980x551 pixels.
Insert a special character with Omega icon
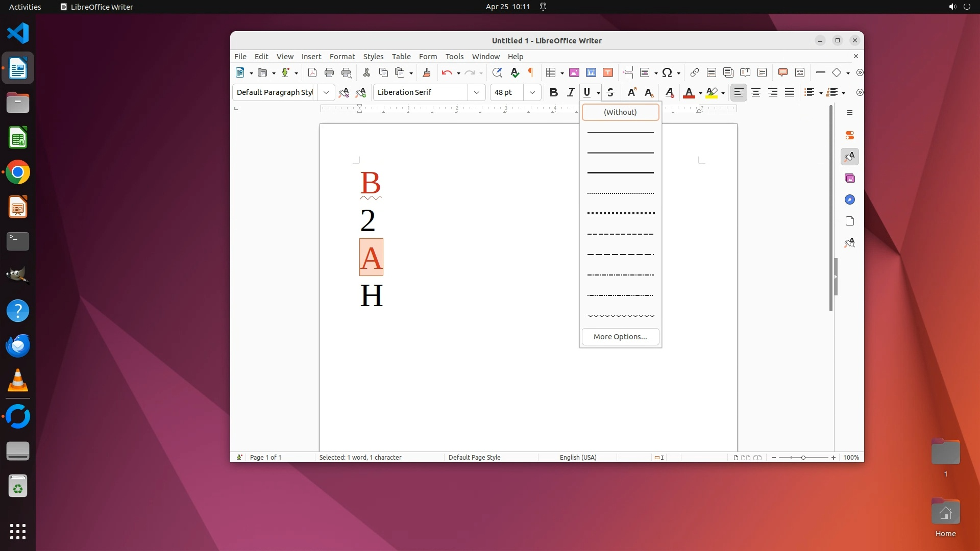(x=667, y=72)
